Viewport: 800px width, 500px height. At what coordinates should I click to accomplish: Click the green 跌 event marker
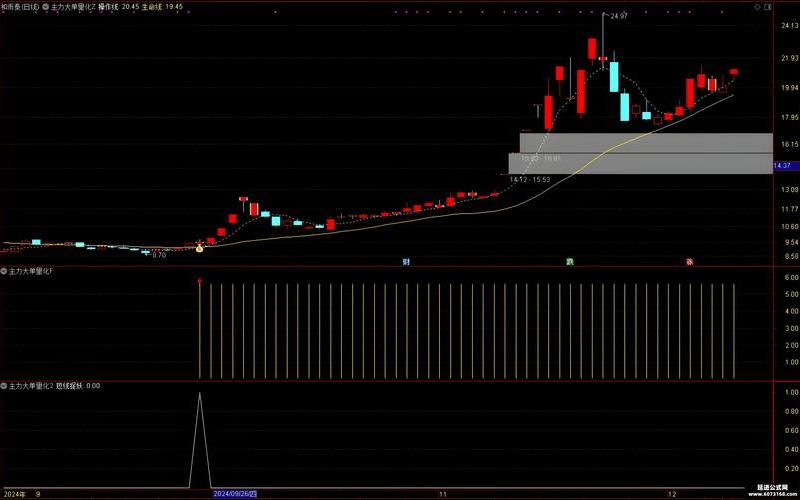point(570,262)
